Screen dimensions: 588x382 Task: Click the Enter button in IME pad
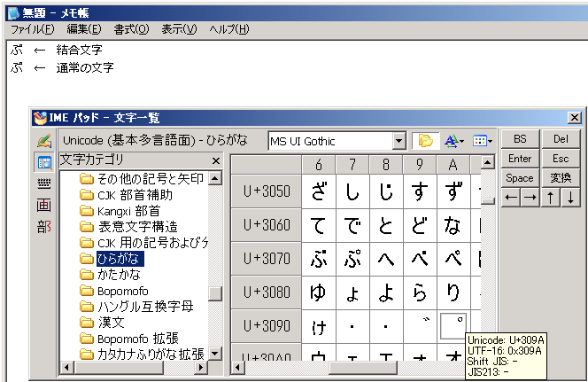(x=520, y=159)
